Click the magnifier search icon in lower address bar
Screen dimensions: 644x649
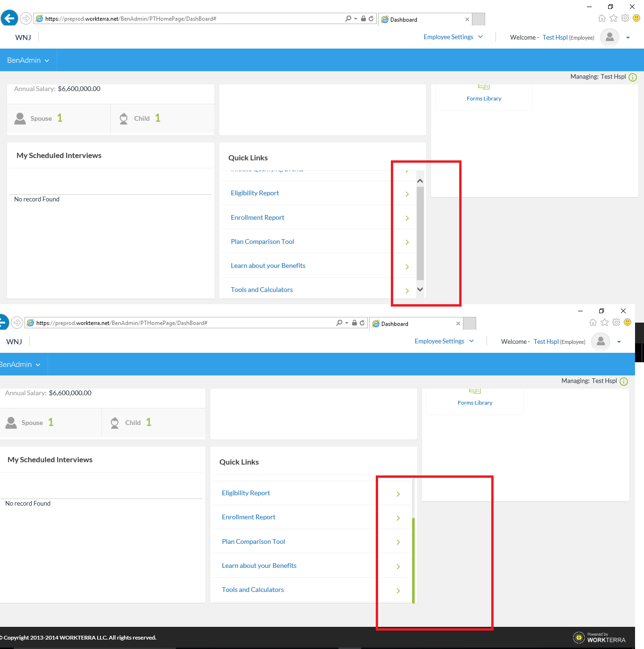(339, 323)
